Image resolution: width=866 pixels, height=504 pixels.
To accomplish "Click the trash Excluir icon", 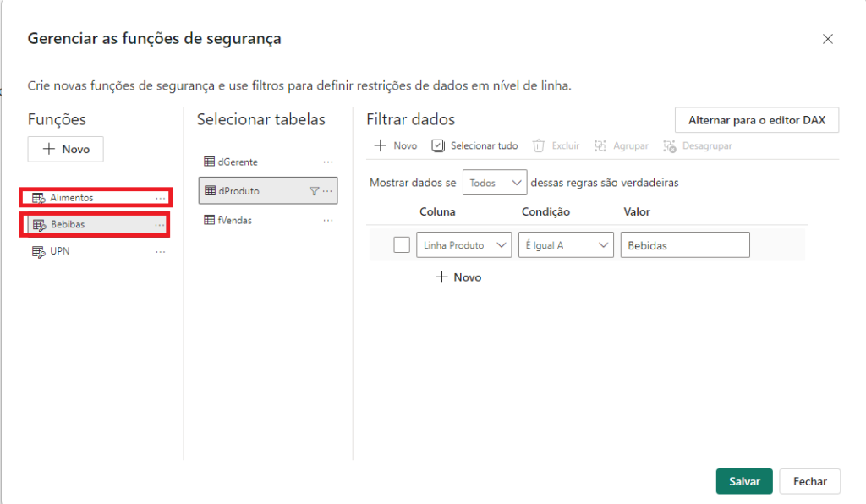I will (x=539, y=145).
